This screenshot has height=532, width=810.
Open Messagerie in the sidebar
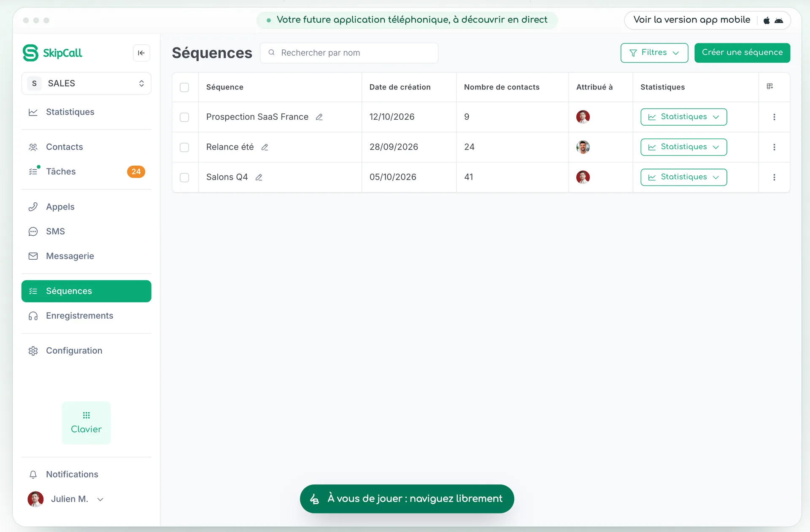pos(86,256)
